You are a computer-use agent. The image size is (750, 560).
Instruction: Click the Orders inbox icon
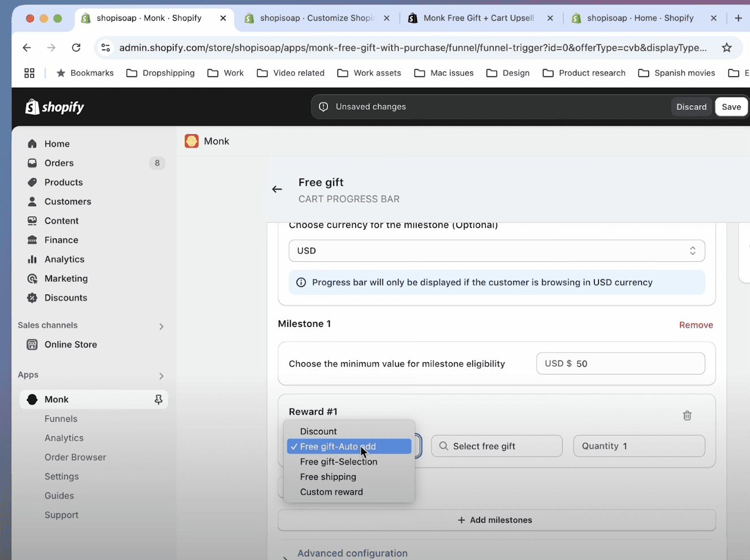[32, 163]
